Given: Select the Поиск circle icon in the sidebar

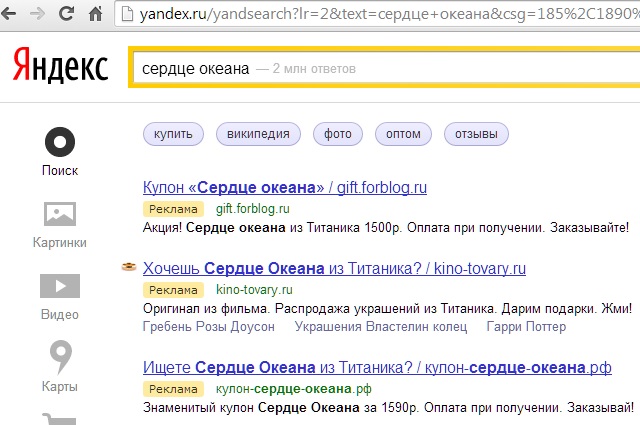Looking at the screenshot, I should pyautogui.click(x=60, y=142).
